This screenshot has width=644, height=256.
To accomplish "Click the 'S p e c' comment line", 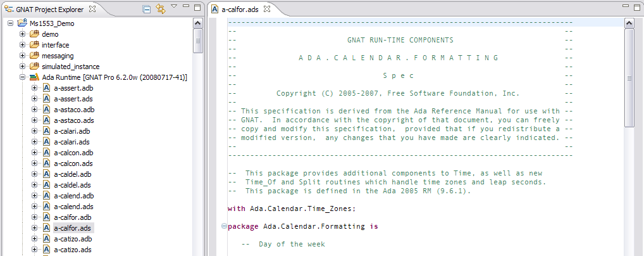I will pos(398,76).
